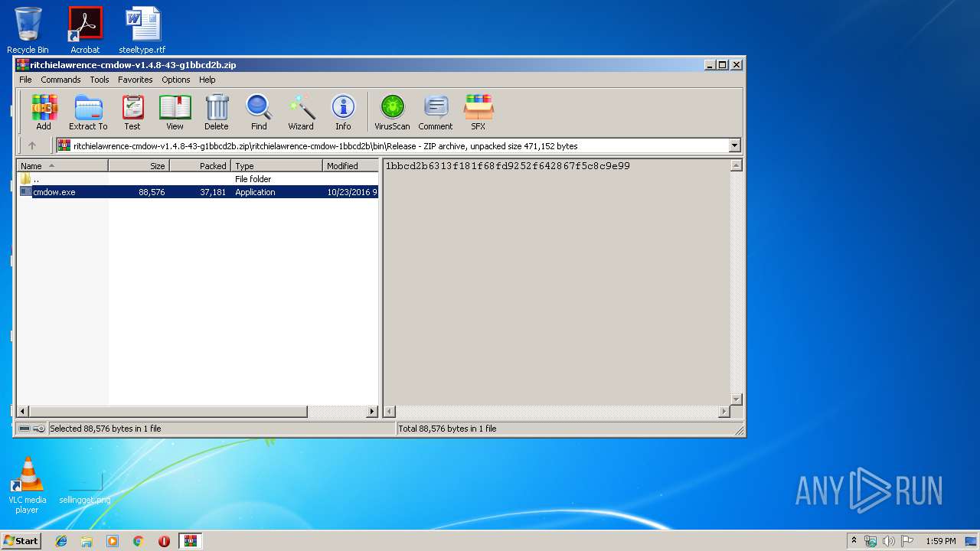Show hidden system tray icons
The height and width of the screenshot is (551, 980).
[x=854, y=541]
